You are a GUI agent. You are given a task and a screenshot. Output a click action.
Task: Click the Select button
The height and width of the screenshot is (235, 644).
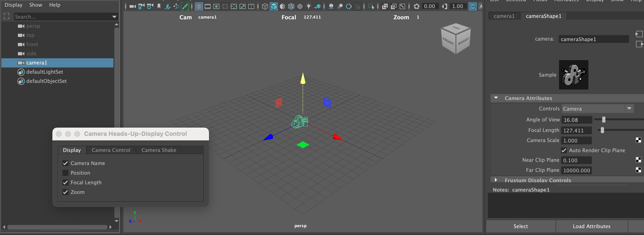coord(520,226)
